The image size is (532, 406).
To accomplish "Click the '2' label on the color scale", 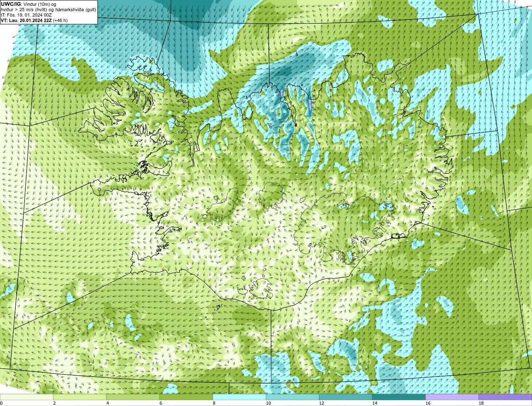I will [x=54, y=403].
